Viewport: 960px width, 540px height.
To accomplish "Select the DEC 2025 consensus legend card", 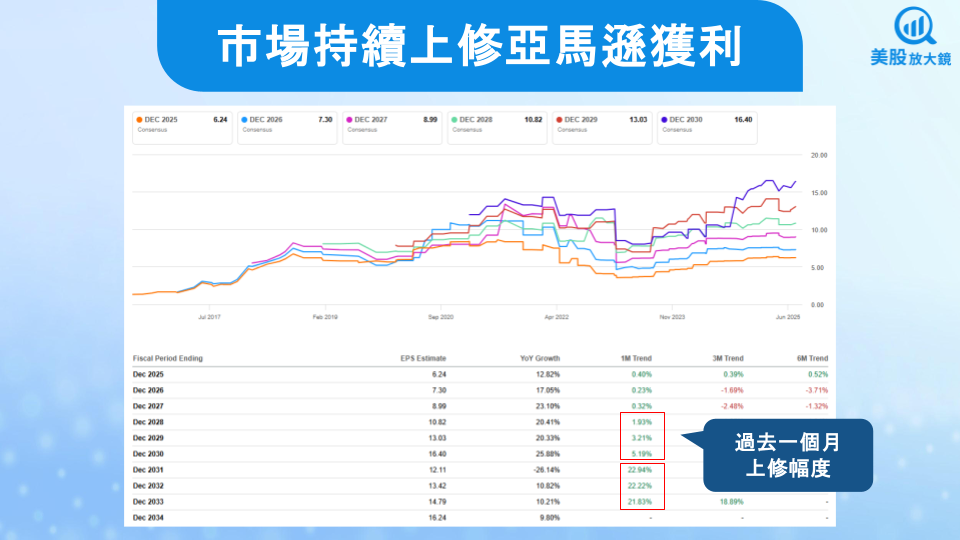I will [182, 128].
